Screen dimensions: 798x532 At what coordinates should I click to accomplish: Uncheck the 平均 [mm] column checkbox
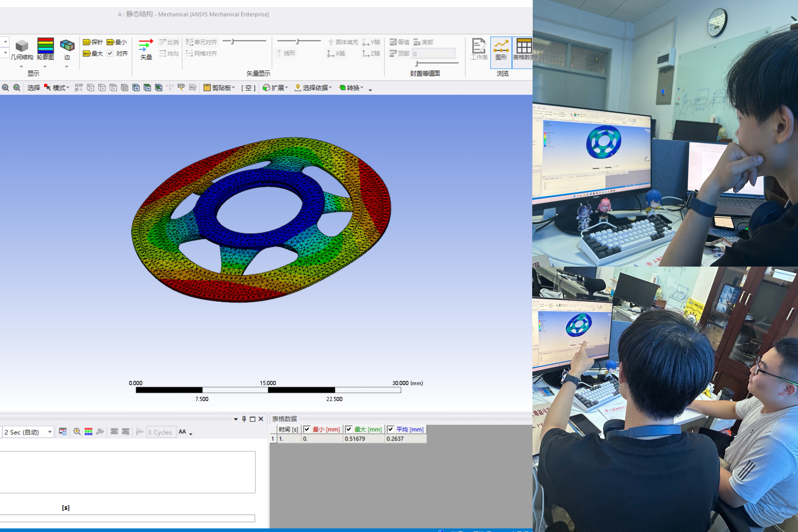[x=390, y=429]
